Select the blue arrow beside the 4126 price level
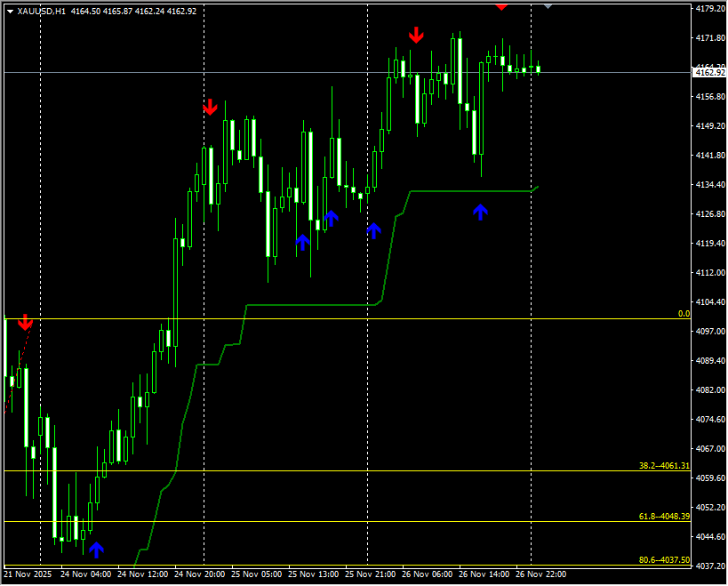Screen dimensions: 728x586 (332, 217)
